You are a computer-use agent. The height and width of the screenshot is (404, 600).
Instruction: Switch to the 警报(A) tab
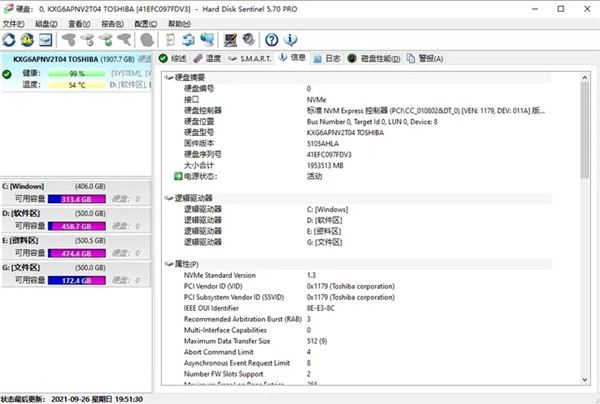[x=425, y=59]
